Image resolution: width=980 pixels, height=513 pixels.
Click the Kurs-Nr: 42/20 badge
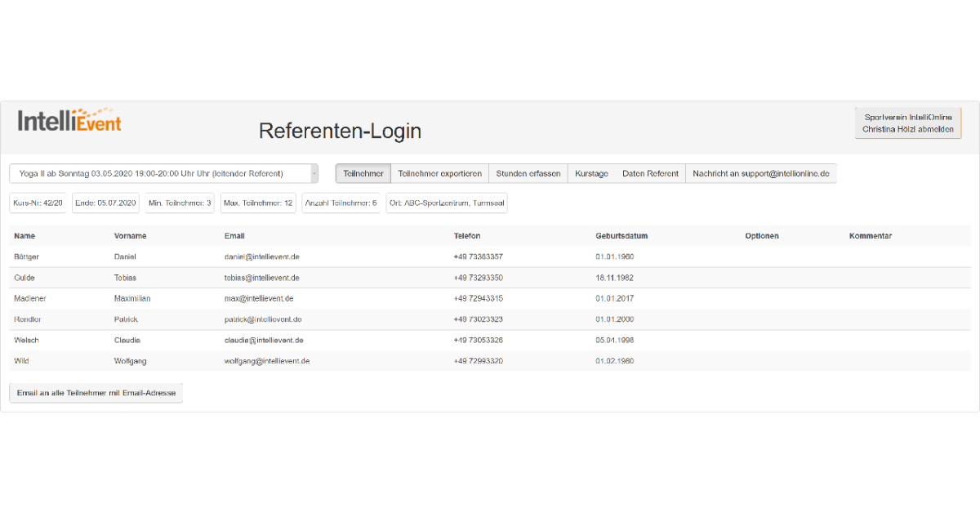click(x=38, y=202)
